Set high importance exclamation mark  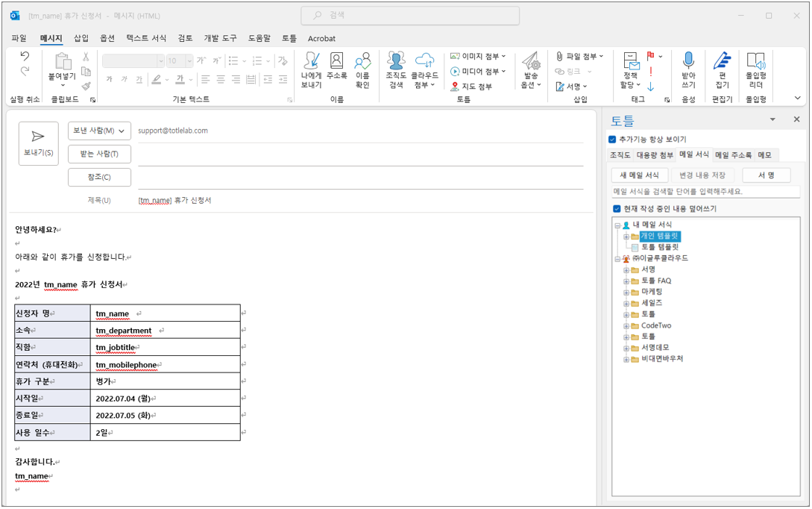pyautogui.click(x=650, y=72)
